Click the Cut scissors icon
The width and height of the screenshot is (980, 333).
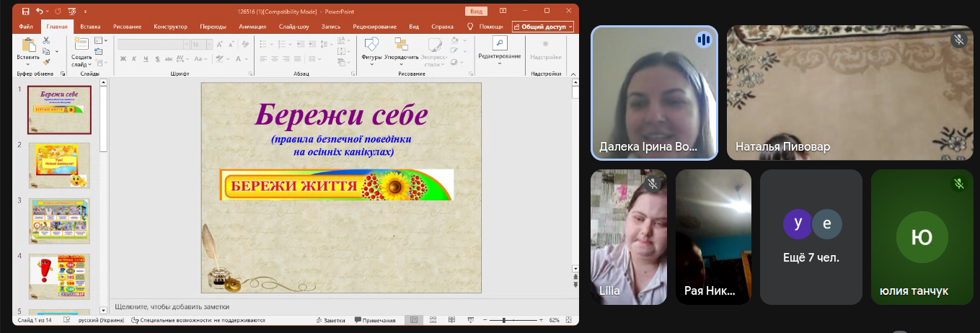pyautogui.click(x=47, y=41)
